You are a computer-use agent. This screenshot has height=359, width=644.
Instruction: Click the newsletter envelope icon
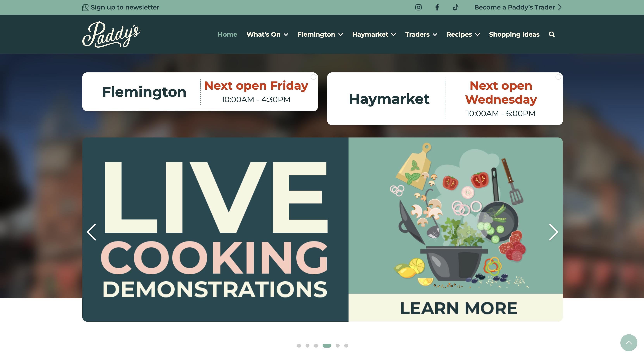86,7
